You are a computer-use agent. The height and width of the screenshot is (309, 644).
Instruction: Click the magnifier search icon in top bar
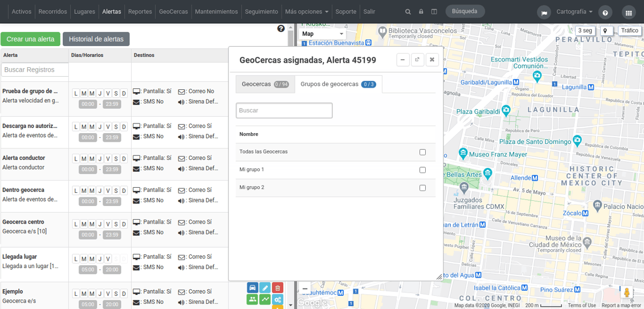pyautogui.click(x=408, y=12)
